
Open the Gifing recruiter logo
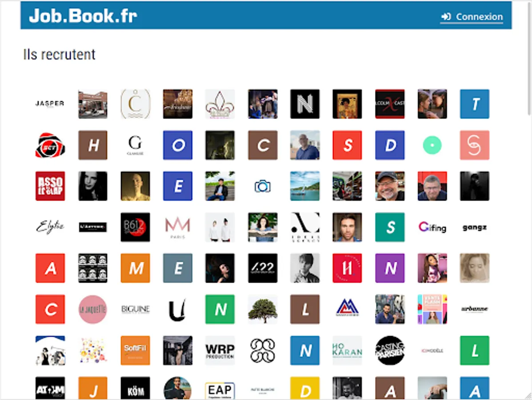(x=432, y=227)
